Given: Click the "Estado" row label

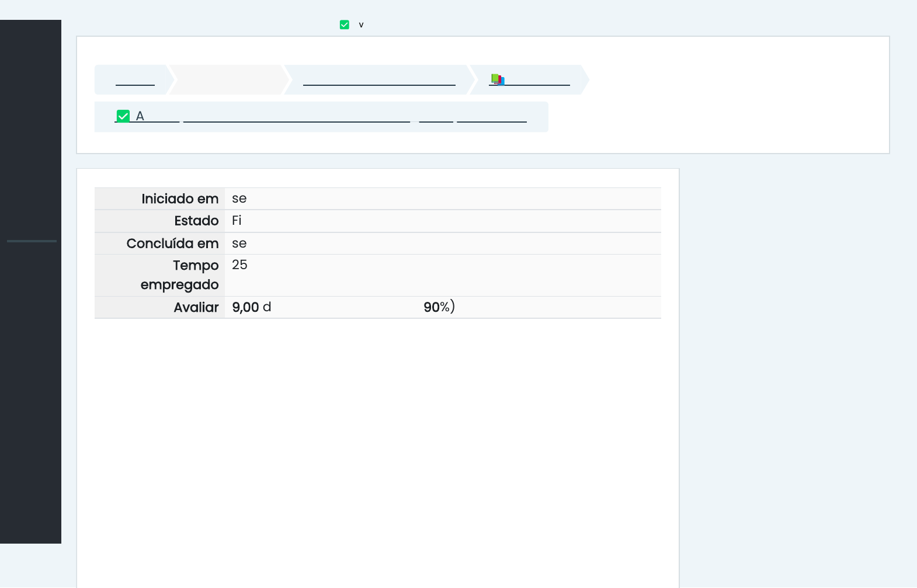Looking at the screenshot, I should point(196,221).
